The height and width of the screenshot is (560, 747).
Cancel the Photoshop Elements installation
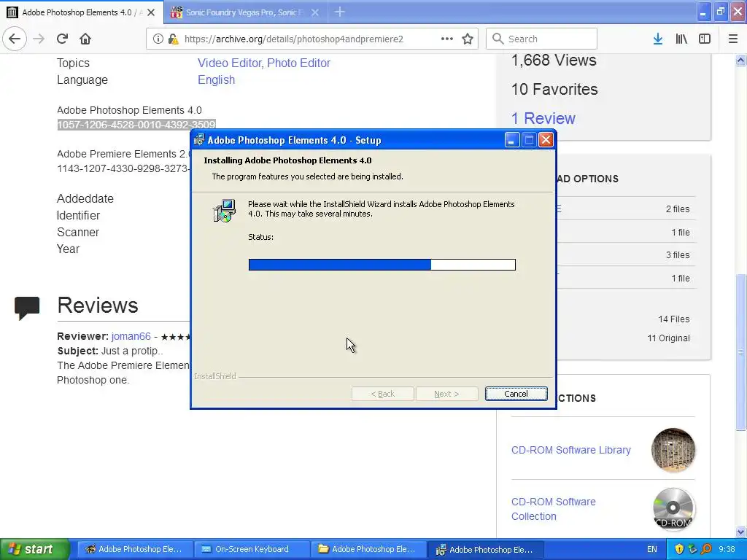pyautogui.click(x=516, y=394)
